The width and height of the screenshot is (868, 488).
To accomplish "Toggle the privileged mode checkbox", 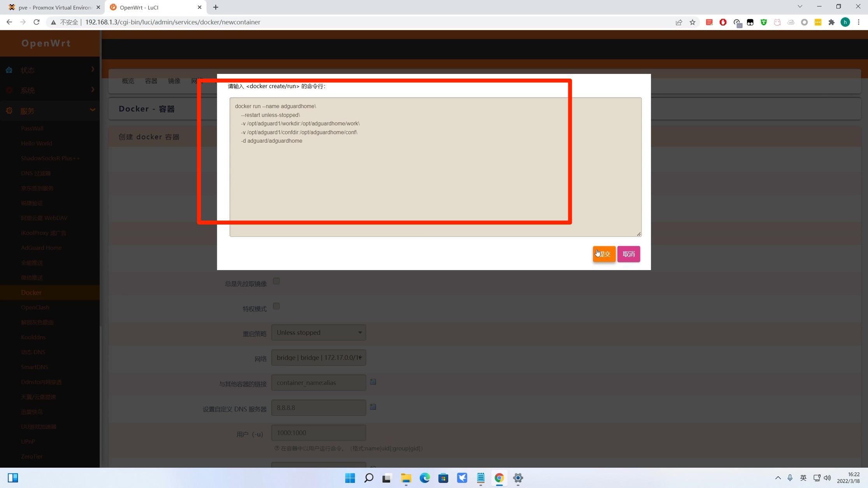I will (x=276, y=306).
